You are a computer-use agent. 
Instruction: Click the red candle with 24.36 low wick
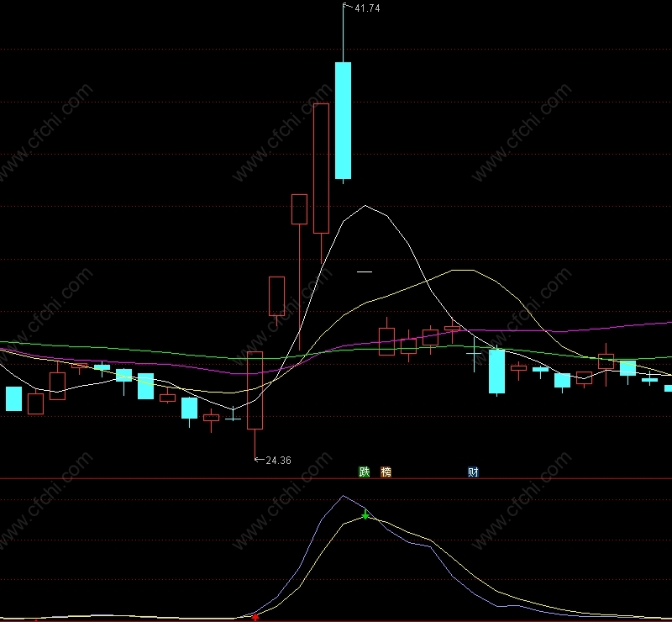click(x=255, y=390)
